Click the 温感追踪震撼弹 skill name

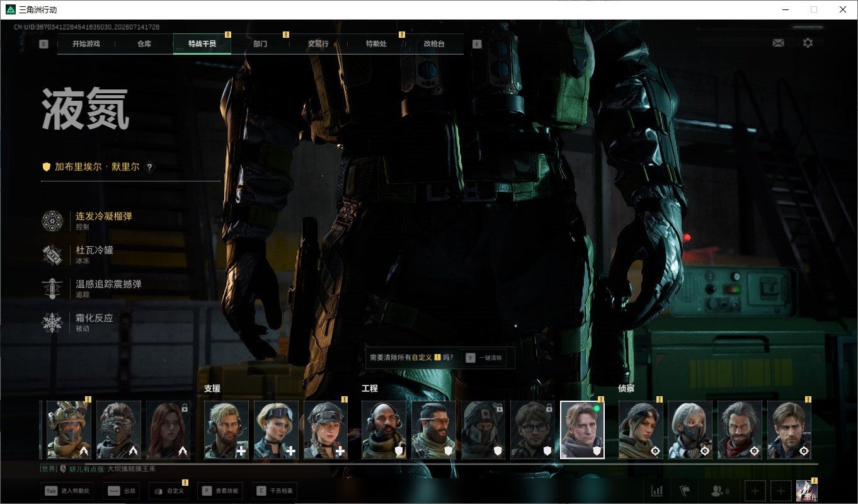pos(109,284)
